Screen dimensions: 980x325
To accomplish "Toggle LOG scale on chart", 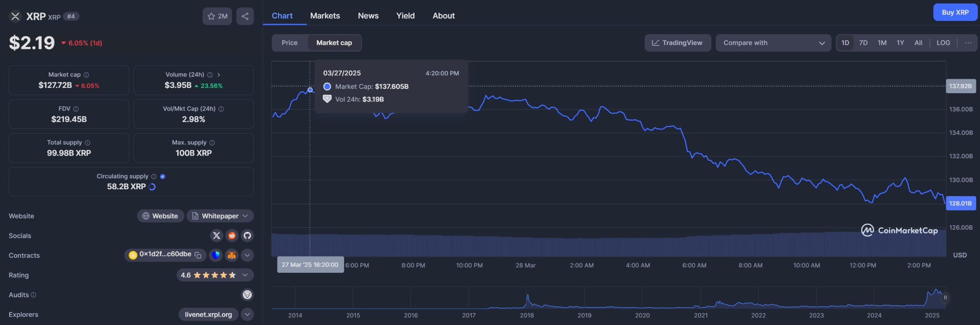I will [x=943, y=43].
